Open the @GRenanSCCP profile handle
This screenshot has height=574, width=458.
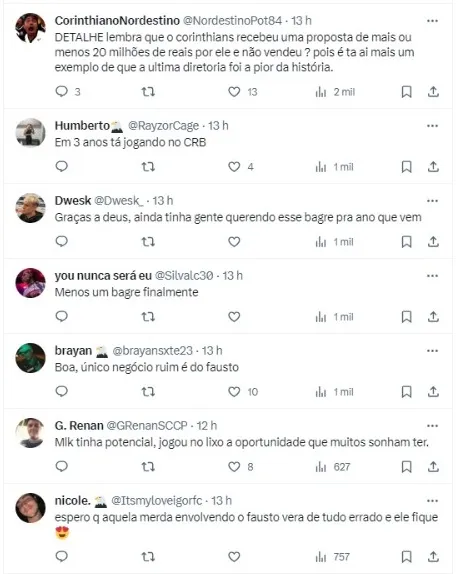tap(147, 426)
